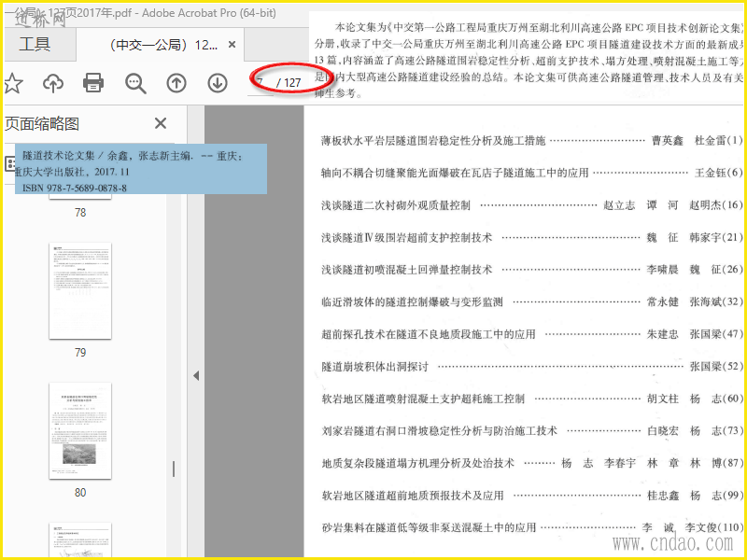Click the / 127 total page count
The height and width of the screenshot is (560, 747).
click(x=289, y=83)
